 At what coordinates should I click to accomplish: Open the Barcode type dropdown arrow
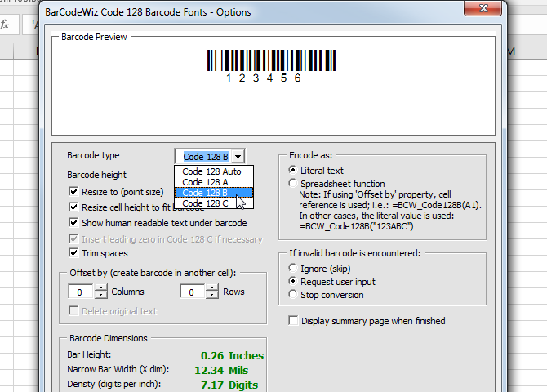pyautogui.click(x=238, y=156)
